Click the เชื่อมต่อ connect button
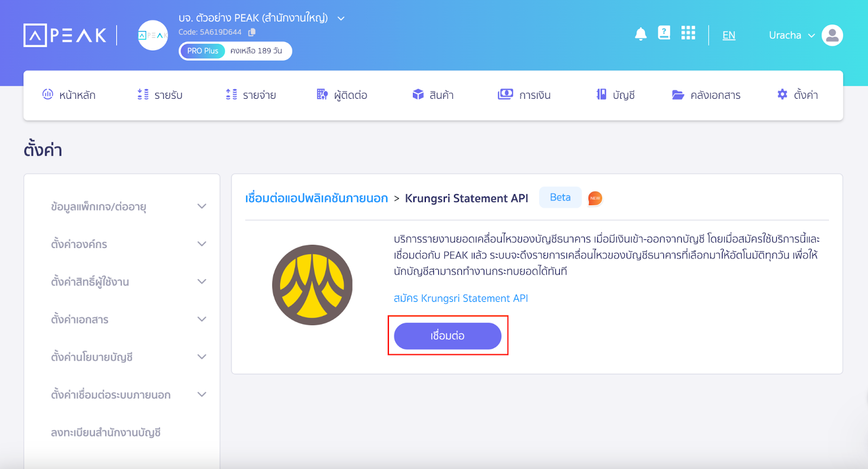 (448, 336)
